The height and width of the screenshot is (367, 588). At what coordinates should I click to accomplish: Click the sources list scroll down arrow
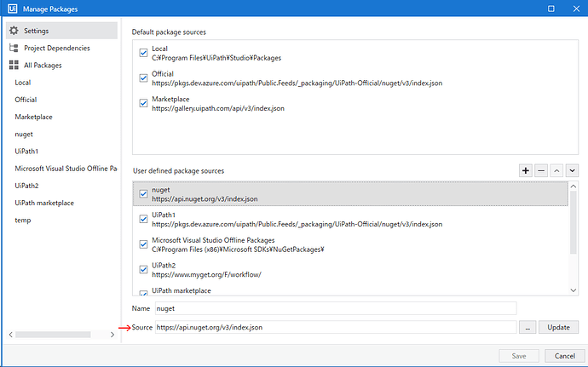tap(573, 290)
